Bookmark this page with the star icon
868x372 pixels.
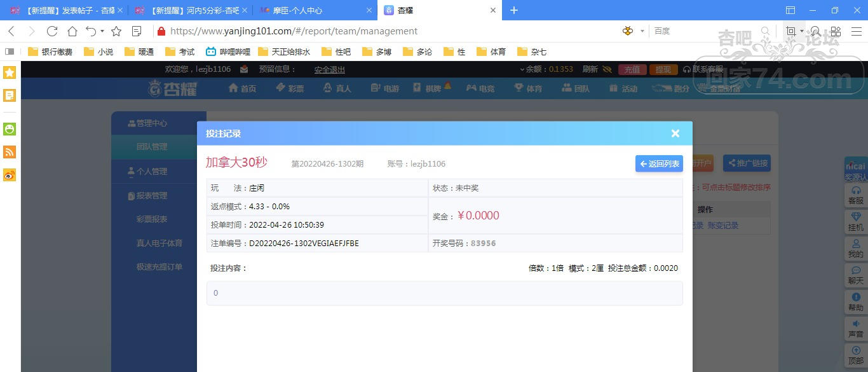pos(116,31)
